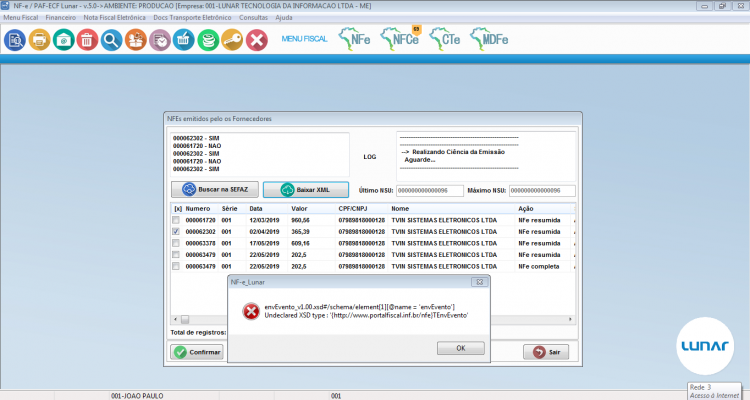750x400 pixels.
Task: Click the red trash can icon
Action: point(87,40)
